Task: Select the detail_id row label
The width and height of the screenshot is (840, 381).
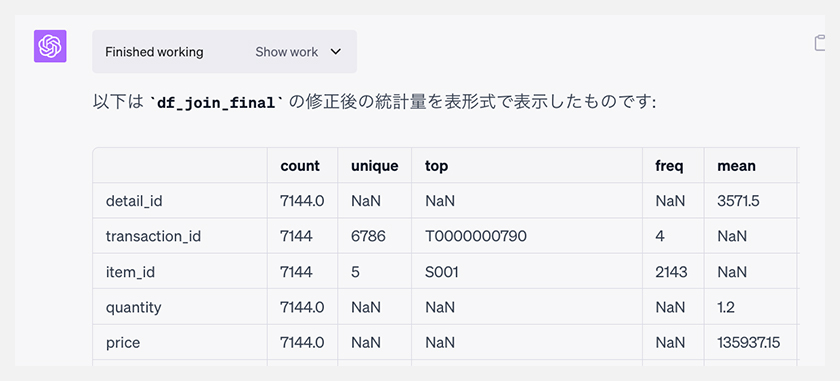Action: (134, 201)
